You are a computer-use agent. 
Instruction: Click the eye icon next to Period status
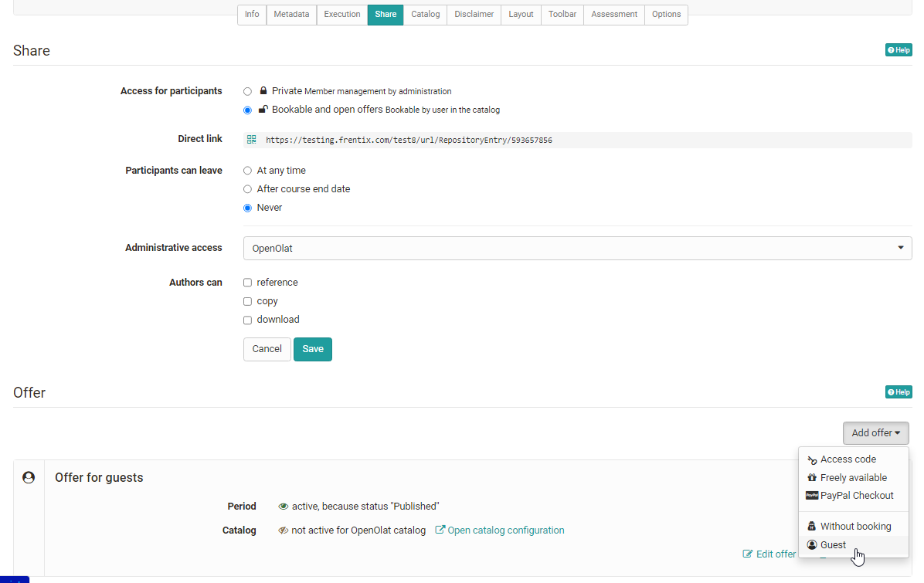(x=284, y=507)
